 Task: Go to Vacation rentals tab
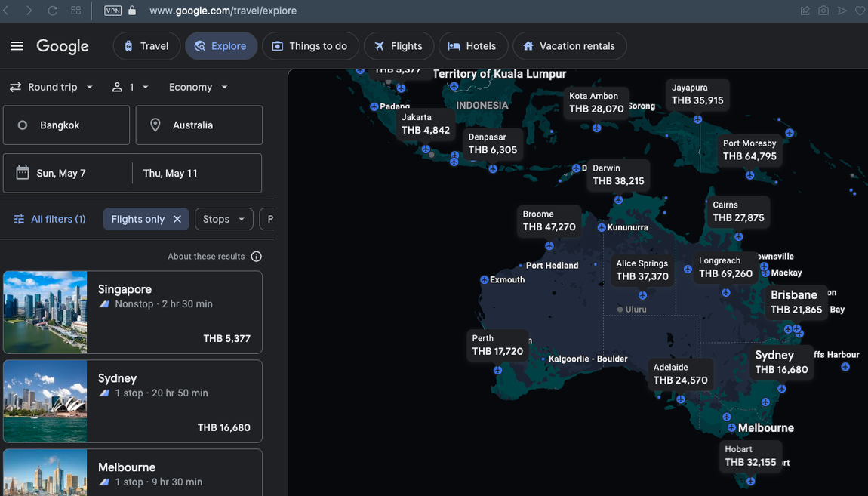coord(569,46)
